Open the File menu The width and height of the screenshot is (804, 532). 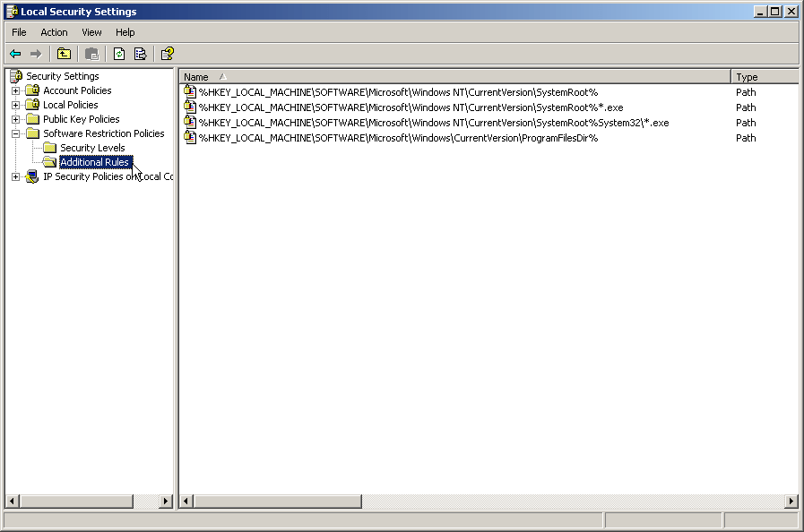19,32
